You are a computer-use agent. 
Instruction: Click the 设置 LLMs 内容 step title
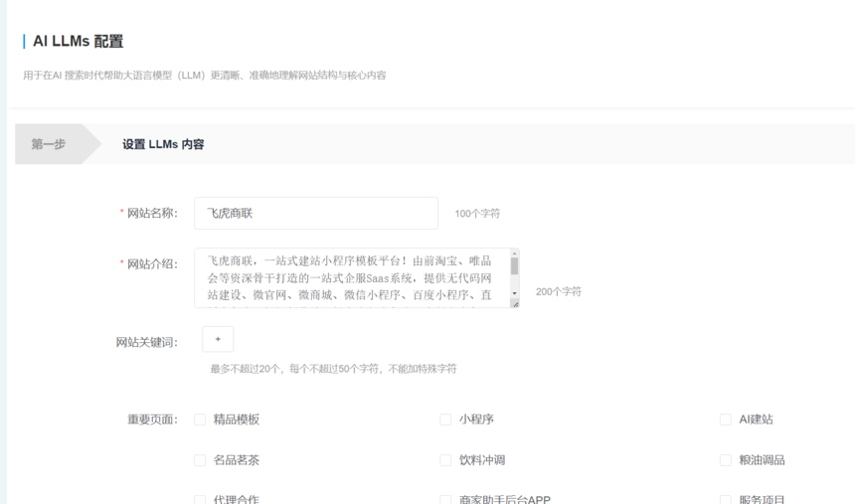tap(163, 144)
